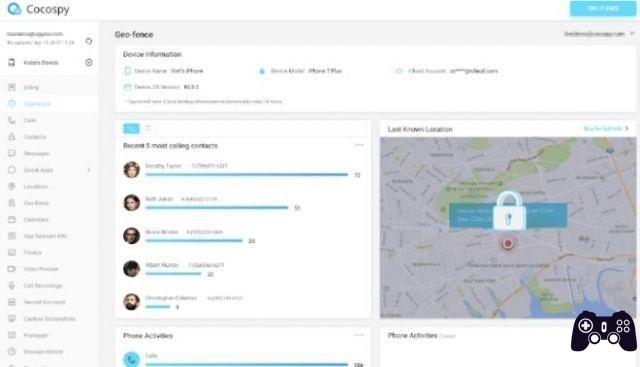Click the Dashboard gauge icon
640x367 pixels.
(12, 104)
